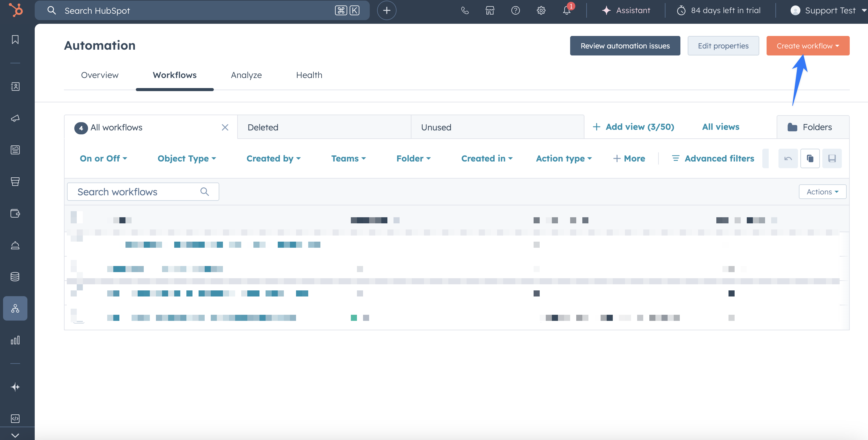Click the calling phone icon
868x440 pixels.
point(465,10)
